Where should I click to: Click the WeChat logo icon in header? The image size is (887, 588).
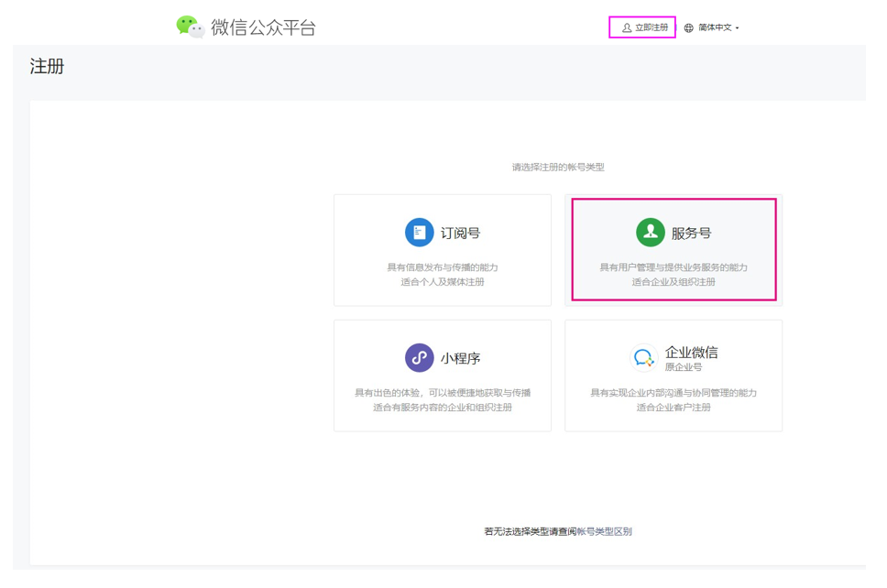(x=190, y=27)
